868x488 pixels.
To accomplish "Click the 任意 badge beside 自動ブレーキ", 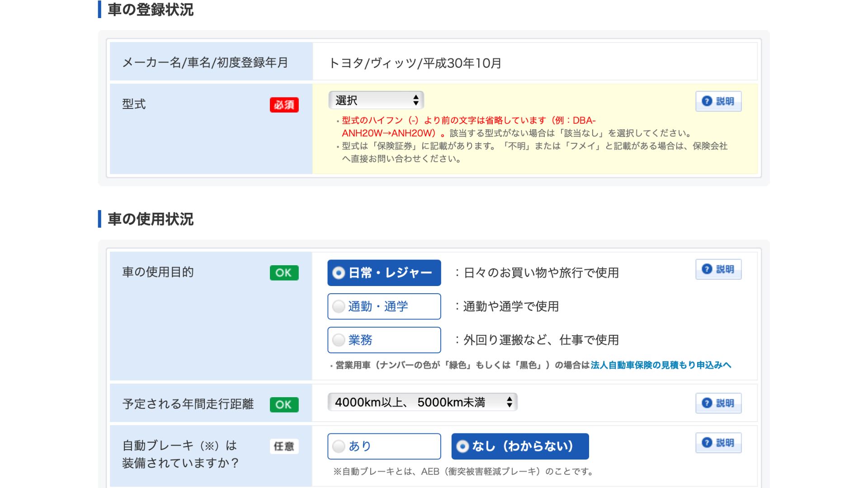I will (284, 446).
